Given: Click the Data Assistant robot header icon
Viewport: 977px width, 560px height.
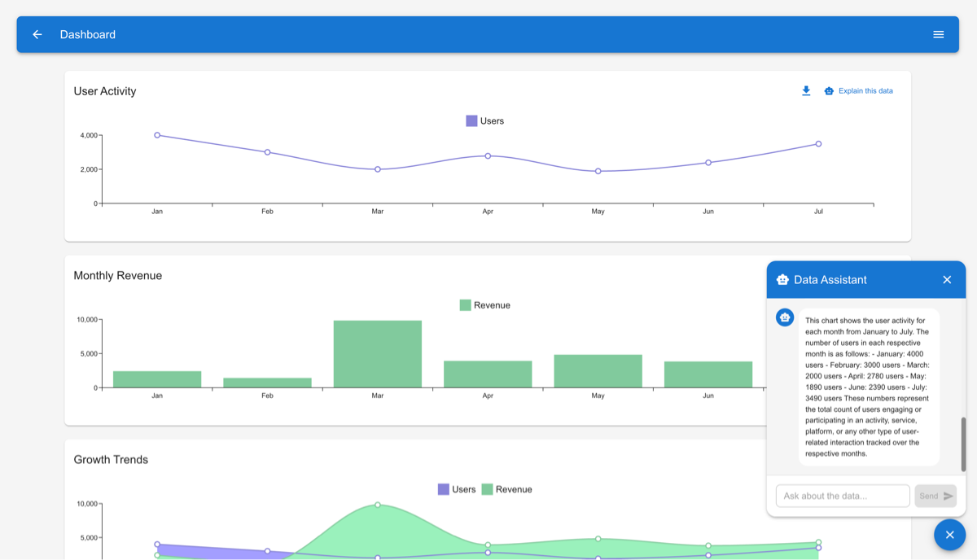Looking at the screenshot, I should tap(782, 280).
